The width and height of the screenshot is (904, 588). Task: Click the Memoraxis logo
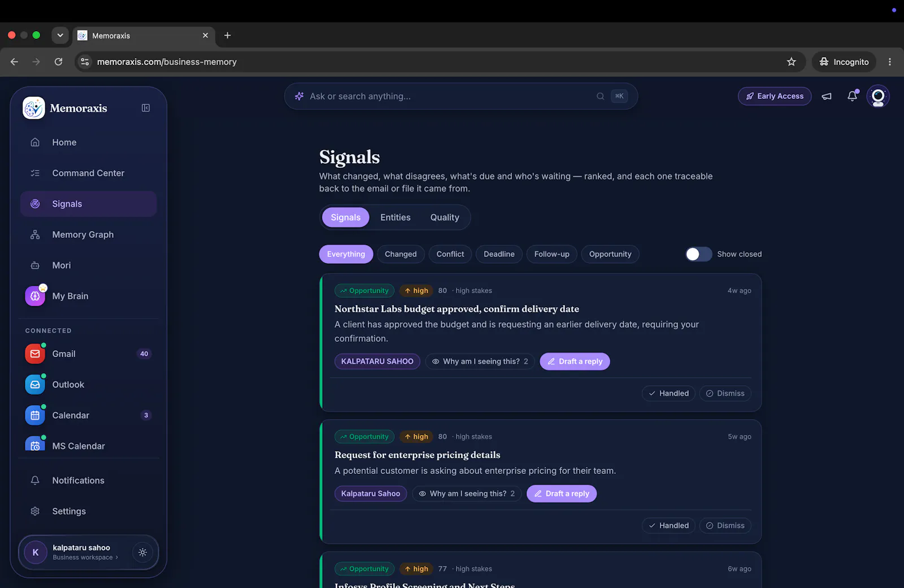pyautogui.click(x=34, y=108)
